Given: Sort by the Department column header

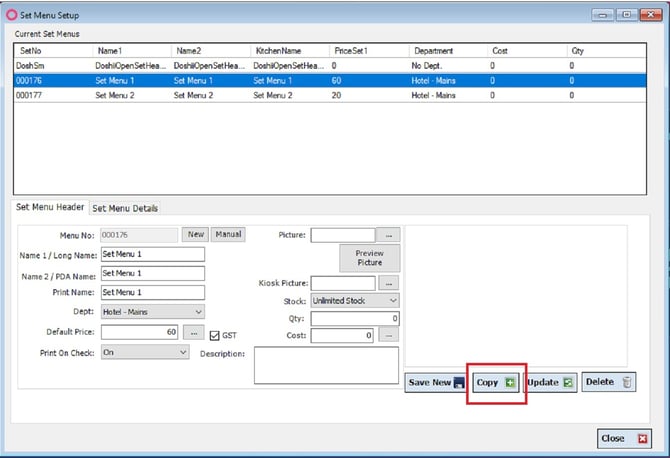Looking at the screenshot, I should coord(448,51).
